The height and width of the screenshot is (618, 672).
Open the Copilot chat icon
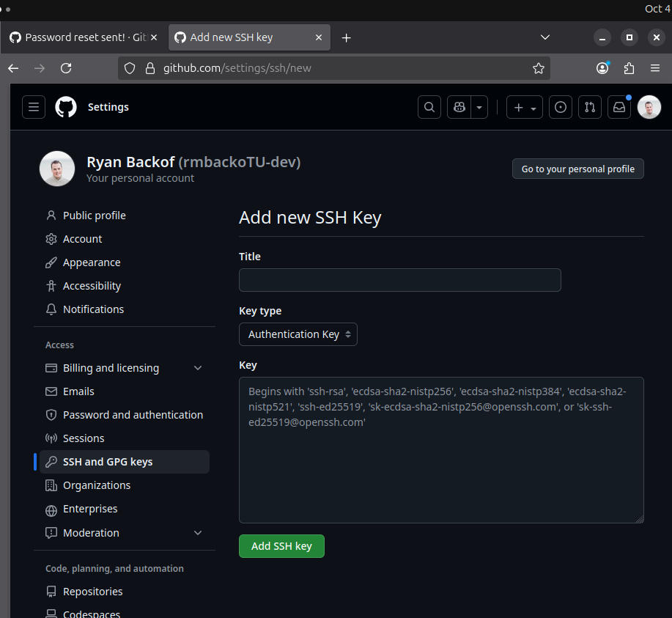pyautogui.click(x=459, y=107)
